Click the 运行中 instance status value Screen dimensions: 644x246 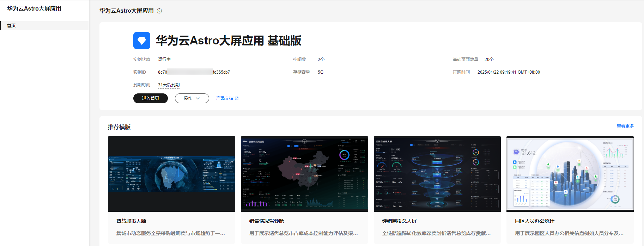click(x=164, y=60)
